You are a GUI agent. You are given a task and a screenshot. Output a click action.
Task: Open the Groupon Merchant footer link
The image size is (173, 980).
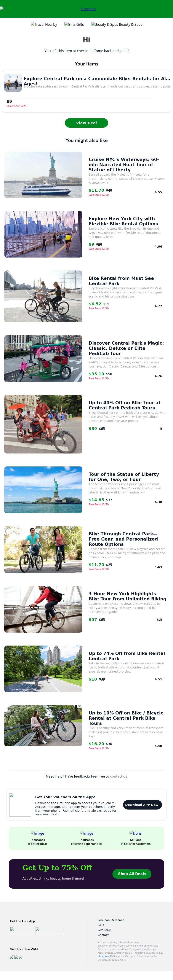(x=111, y=920)
